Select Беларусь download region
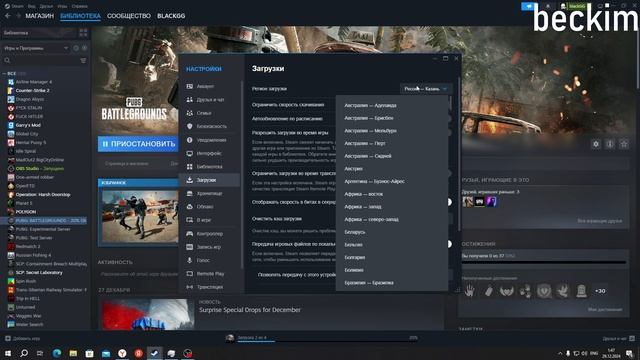The image size is (640, 360). [354, 232]
